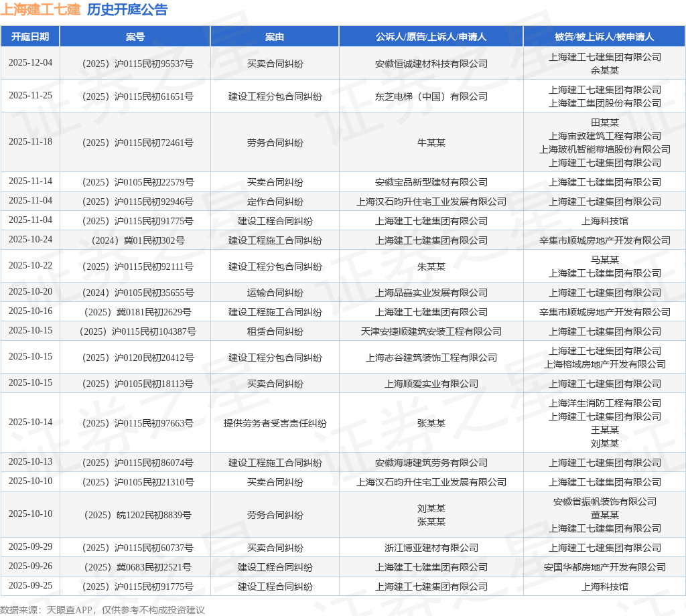
Task: Click defendant 上海宙敦建筑工程有限公司
Action: [605, 136]
